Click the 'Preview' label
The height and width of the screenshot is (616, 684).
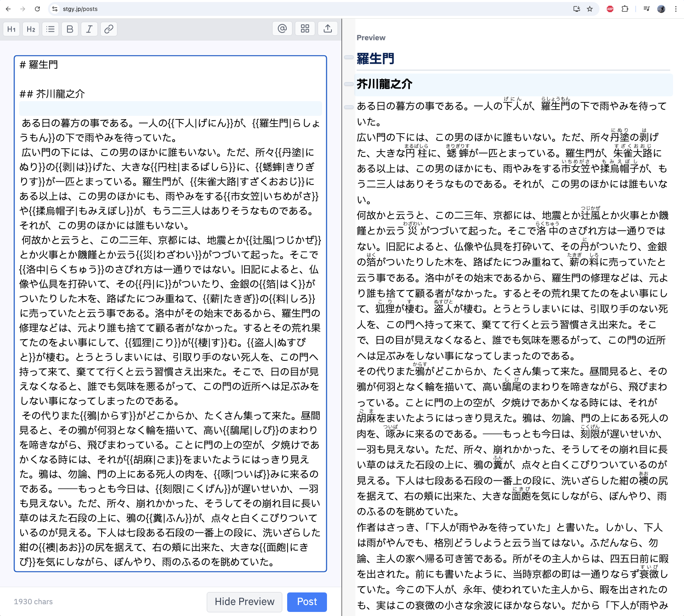(x=371, y=38)
